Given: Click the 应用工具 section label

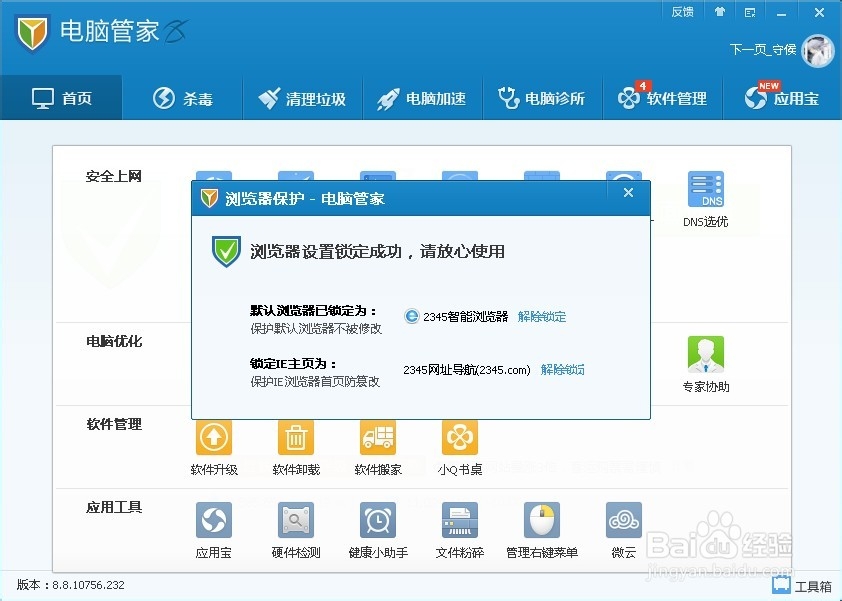Looking at the screenshot, I should 114,507.
